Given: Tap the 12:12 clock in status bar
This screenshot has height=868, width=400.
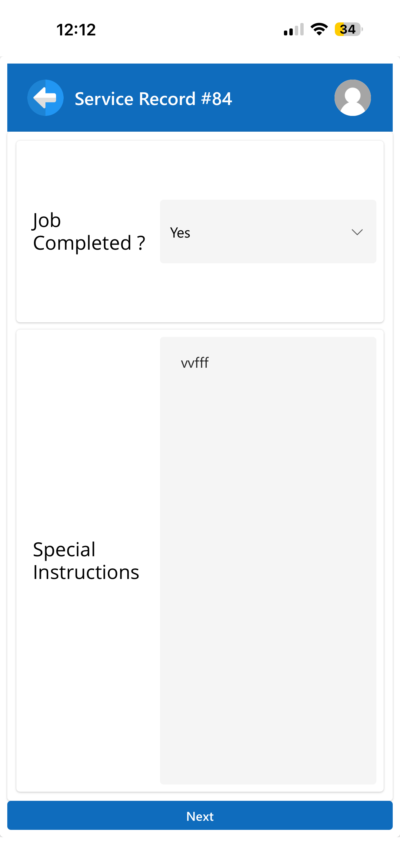Looking at the screenshot, I should (76, 30).
